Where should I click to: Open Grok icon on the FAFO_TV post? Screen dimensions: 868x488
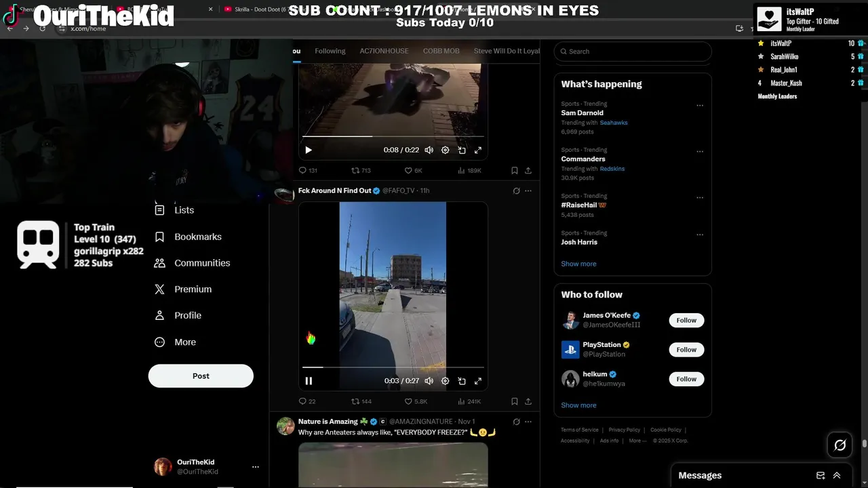(516, 191)
